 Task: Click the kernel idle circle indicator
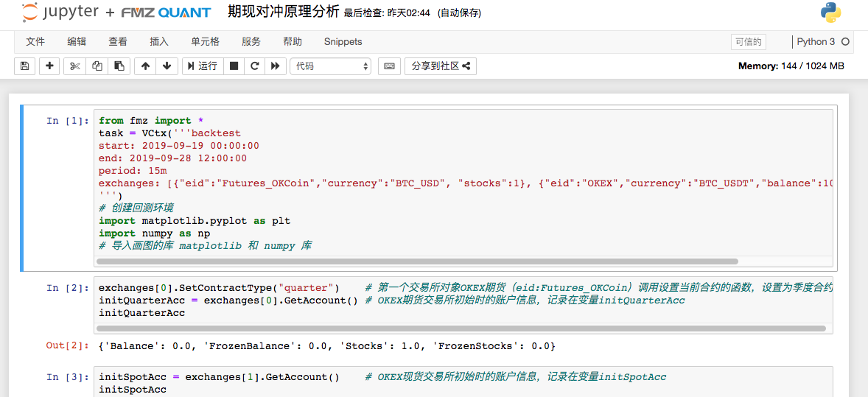point(844,41)
